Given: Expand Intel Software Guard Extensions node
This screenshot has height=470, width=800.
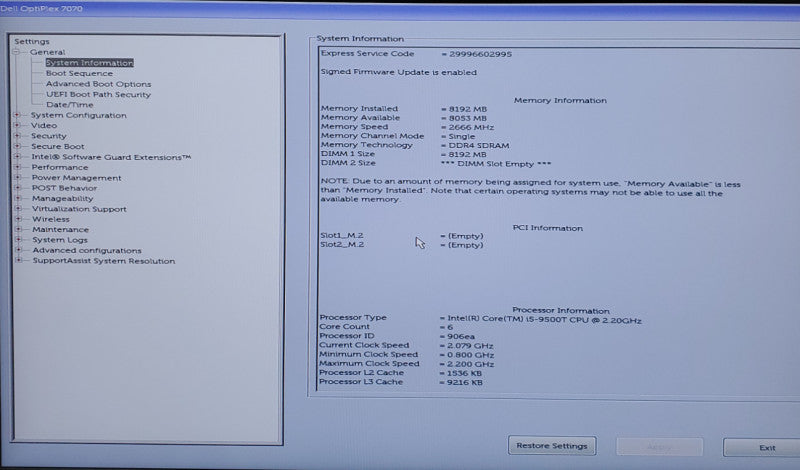Looking at the screenshot, I should coord(17,157).
